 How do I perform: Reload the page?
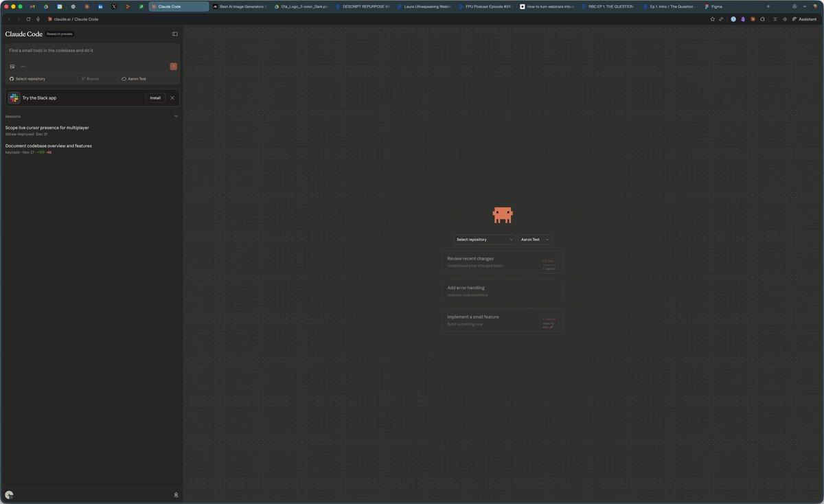click(28, 19)
